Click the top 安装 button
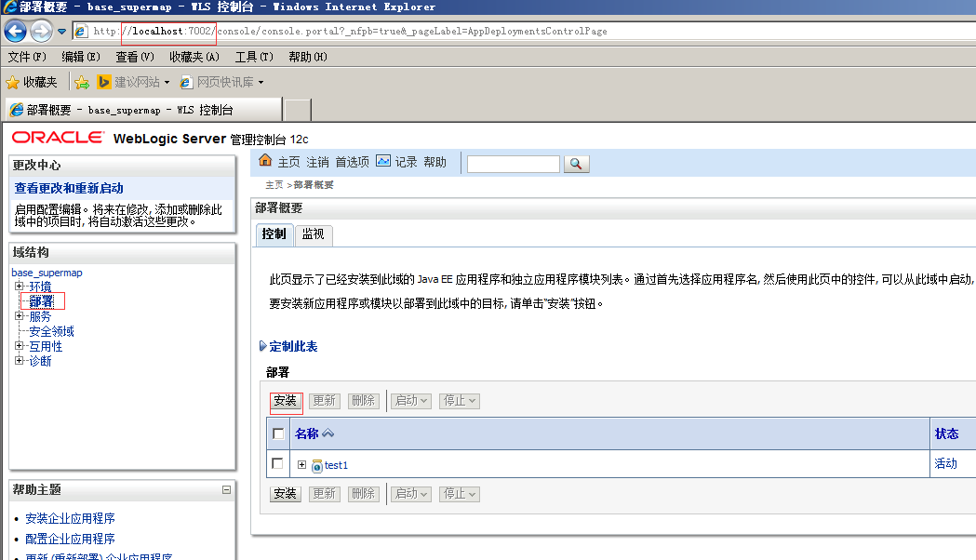Viewport: 976px width, 560px height. [x=286, y=401]
